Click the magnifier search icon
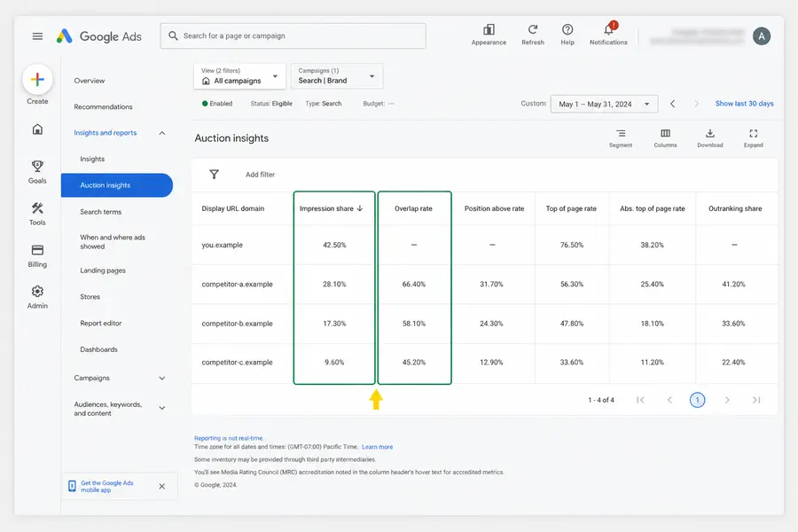 pos(173,36)
